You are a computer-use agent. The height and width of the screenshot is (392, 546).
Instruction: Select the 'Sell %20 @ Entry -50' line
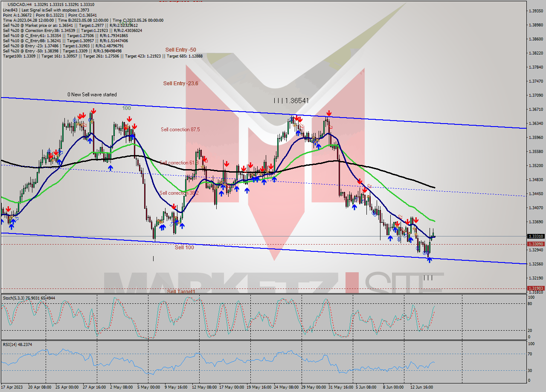coord(62,51)
